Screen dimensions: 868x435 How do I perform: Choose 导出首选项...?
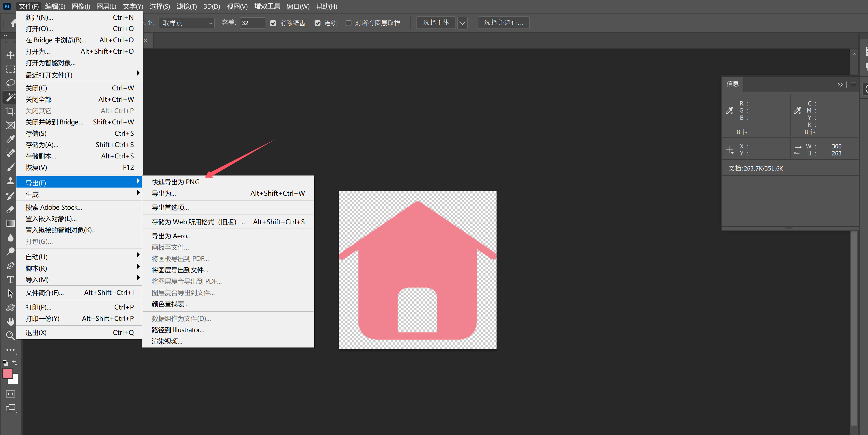click(x=228, y=208)
